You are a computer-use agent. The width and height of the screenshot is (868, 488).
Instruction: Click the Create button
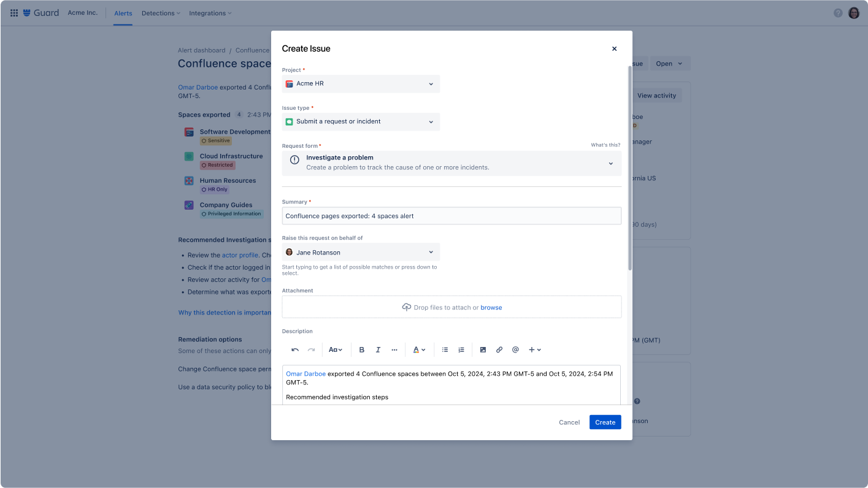(x=605, y=422)
